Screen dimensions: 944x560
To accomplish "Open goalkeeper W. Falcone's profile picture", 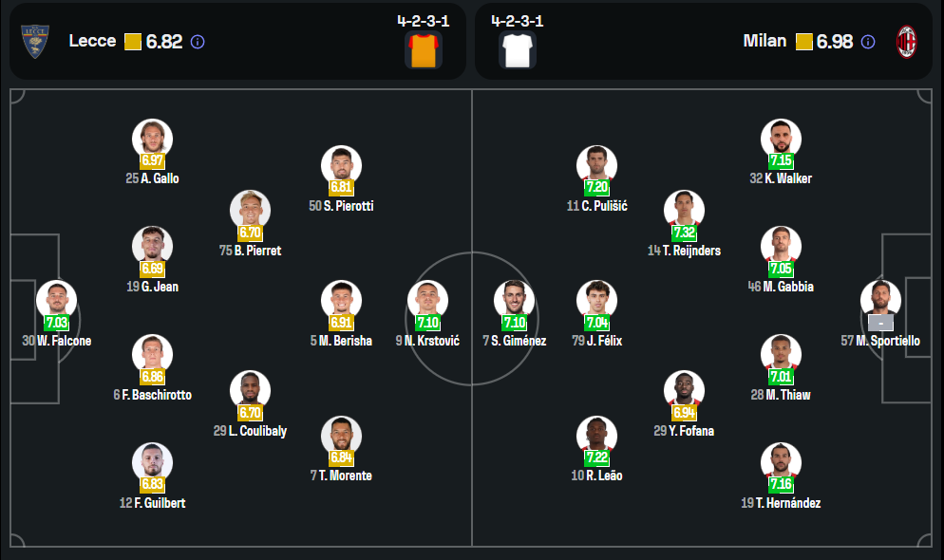I will [x=56, y=298].
